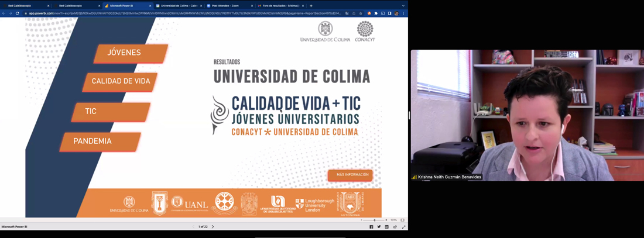This screenshot has height=238, width=644.
Task: Open a new browser tab
Action: [x=311, y=6]
